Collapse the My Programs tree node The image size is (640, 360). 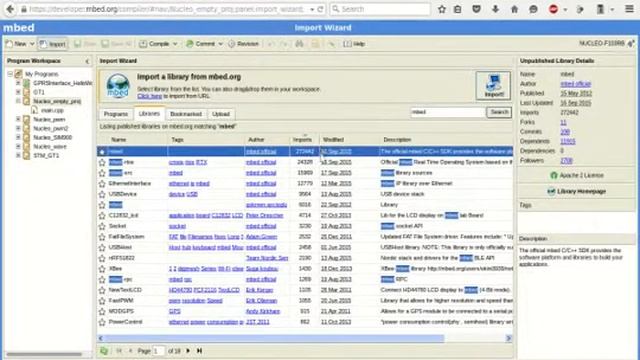[10, 74]
